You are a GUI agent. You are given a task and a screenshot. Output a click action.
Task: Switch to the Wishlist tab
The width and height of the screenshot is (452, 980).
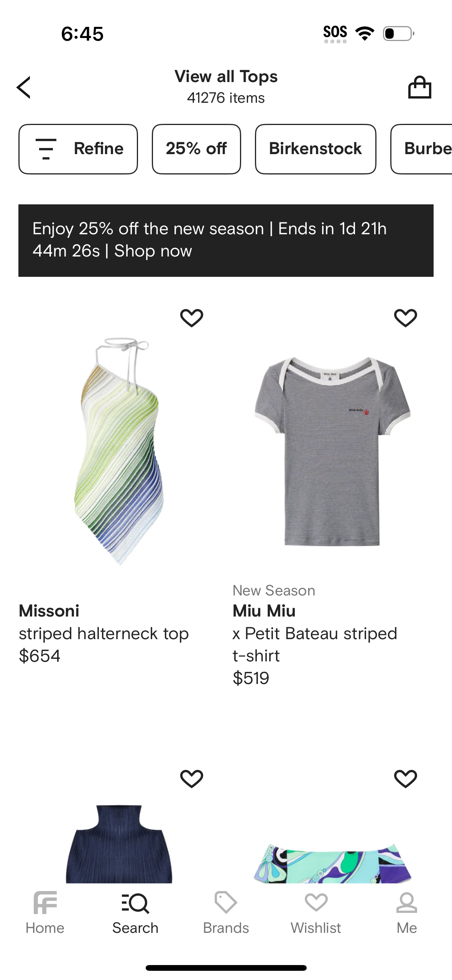tap(316, 913)
